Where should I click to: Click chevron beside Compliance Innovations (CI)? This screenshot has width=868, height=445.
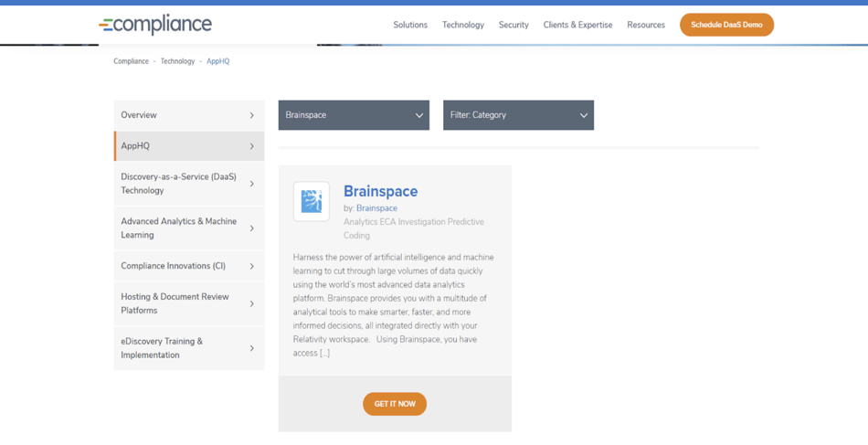coord(252,266)
